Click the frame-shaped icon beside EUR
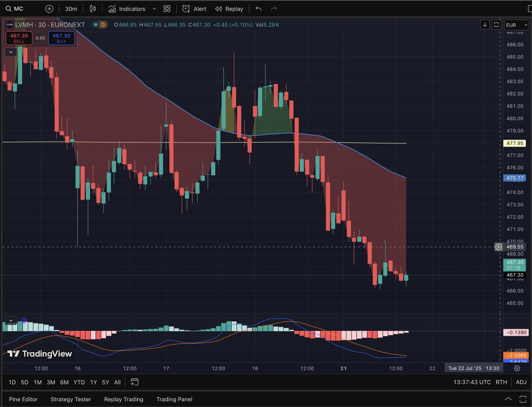 (496, 25)
